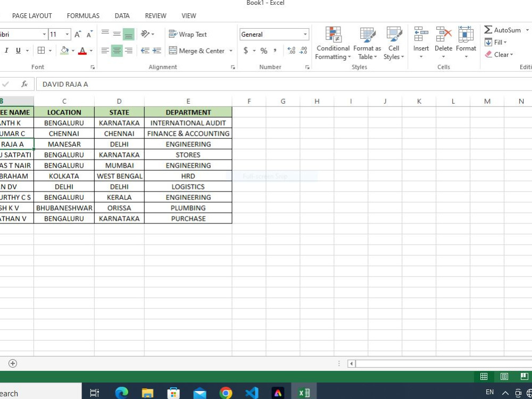Open Alignment dialog launcher

(233, 68)
